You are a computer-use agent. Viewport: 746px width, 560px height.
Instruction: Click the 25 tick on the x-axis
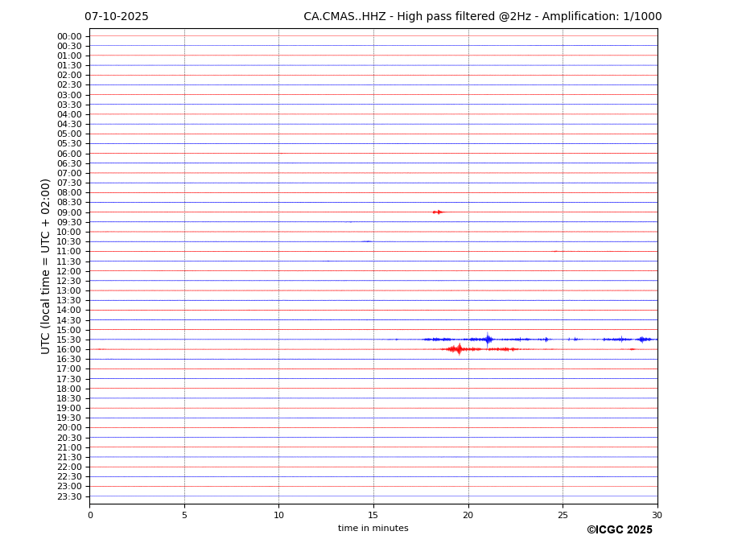click(x=563, y=516)
